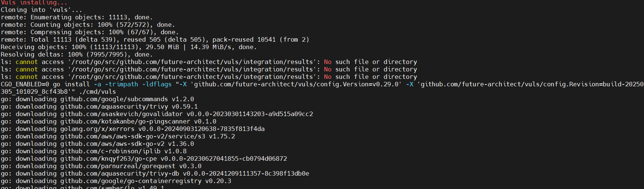Image resolution: width=644 pixels, height=189 pixels.
Task: Click the "Resolving deltas: 100% (7995/7995)" line
Action: [x=75, y=55]
